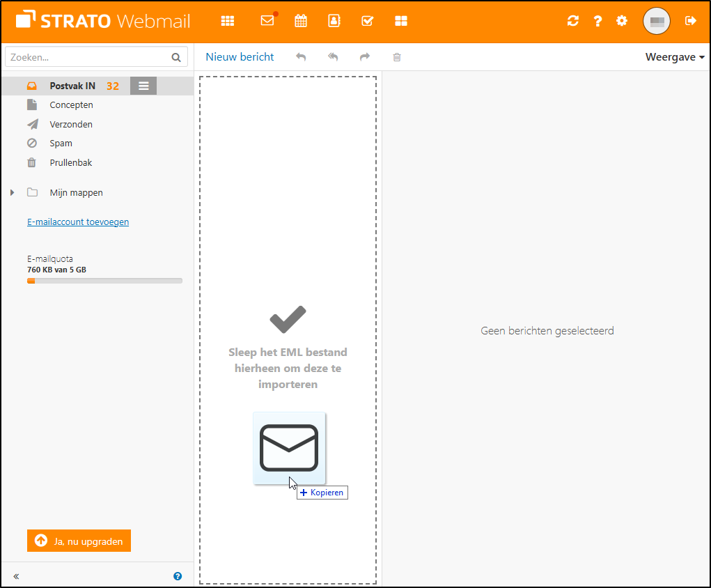The height and width of the screenshot is (588, 711).
Task: Select the Concepten folder
Action: click(72, 105)
